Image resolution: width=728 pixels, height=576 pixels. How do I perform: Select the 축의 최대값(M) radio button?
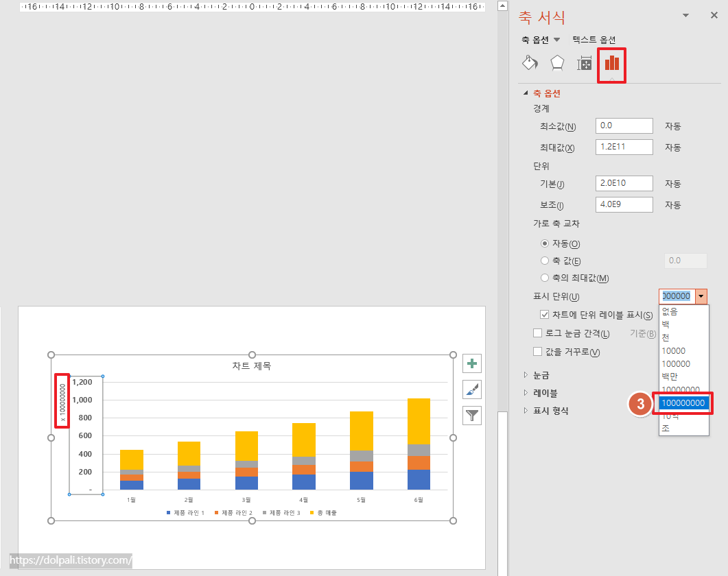point(545,278)
